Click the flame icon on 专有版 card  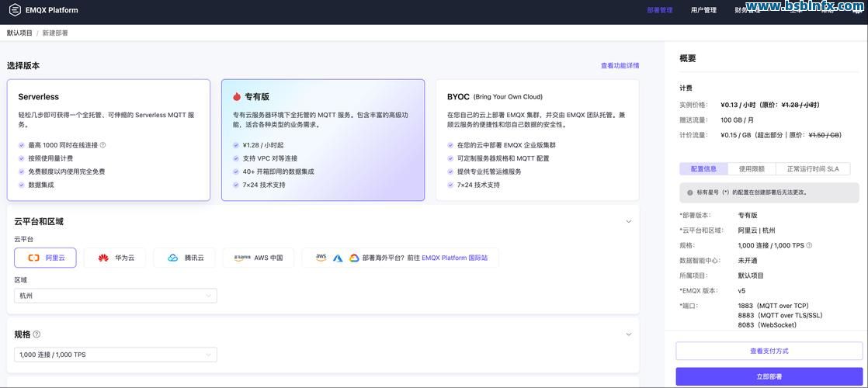[x=237, y=97]
